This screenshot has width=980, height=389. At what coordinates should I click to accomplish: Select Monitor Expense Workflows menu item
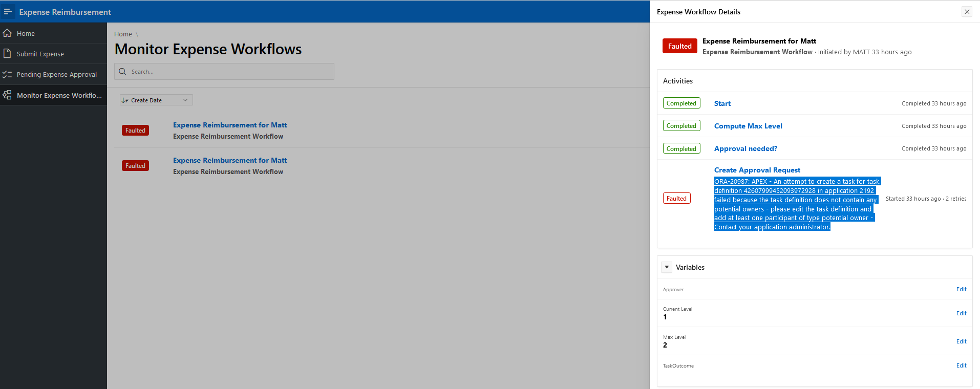tap(53, 95)
